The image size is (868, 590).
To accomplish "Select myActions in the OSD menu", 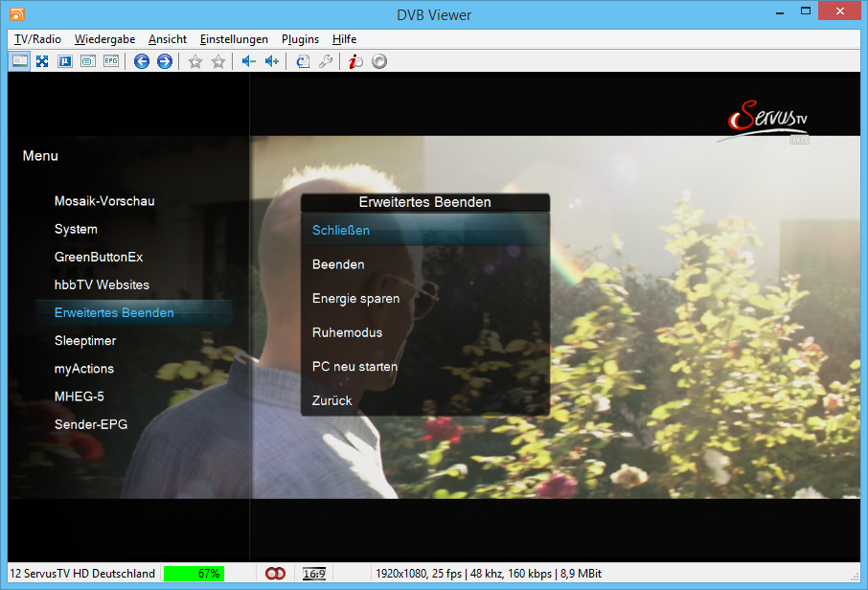I will pyautogui.click(x=84, y=369).
